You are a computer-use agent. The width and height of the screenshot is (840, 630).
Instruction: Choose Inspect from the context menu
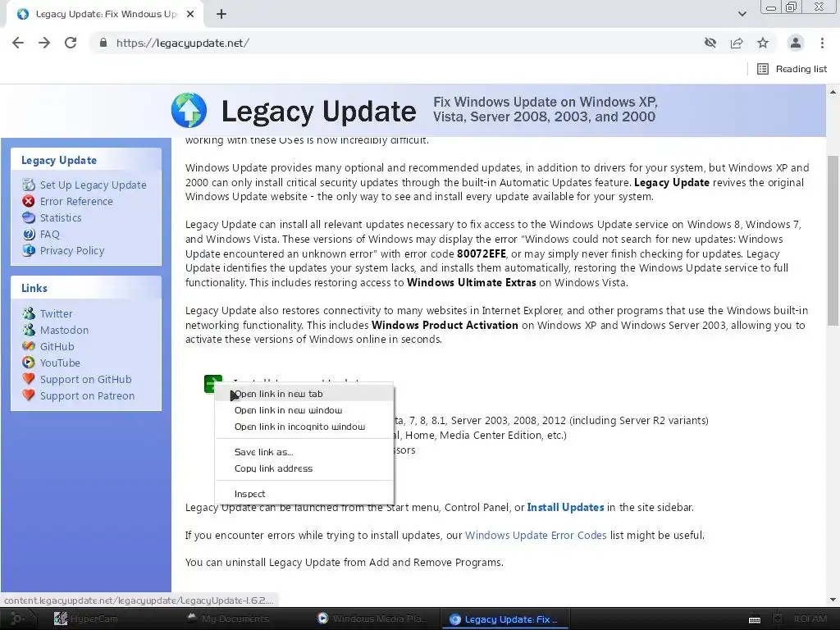pyautogui.click(x=304, y=494)
